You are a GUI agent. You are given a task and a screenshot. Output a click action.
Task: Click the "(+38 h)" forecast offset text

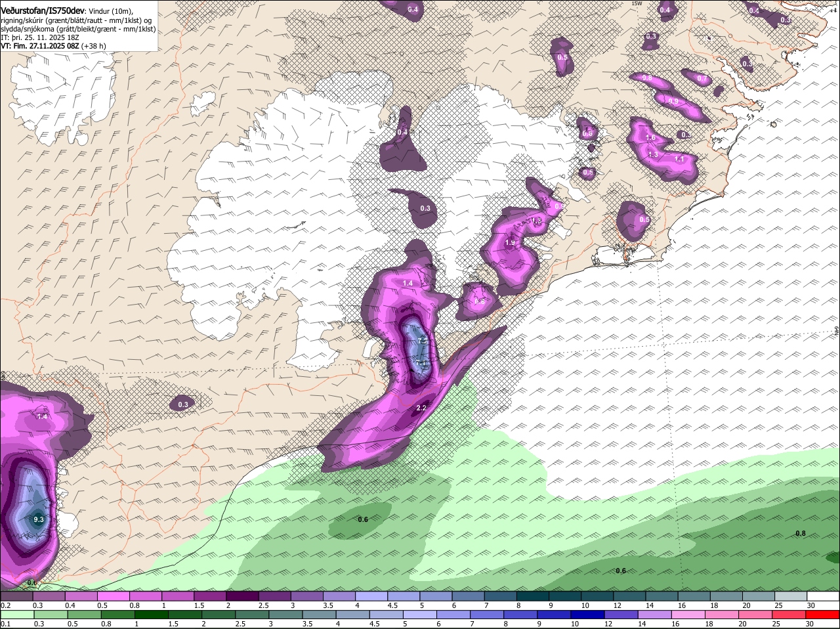click(94, 46)
